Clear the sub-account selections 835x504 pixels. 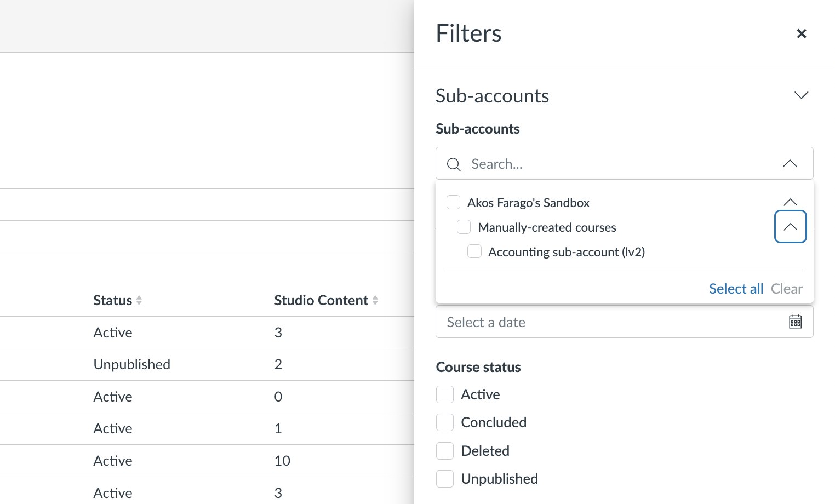tap(787, 289)
